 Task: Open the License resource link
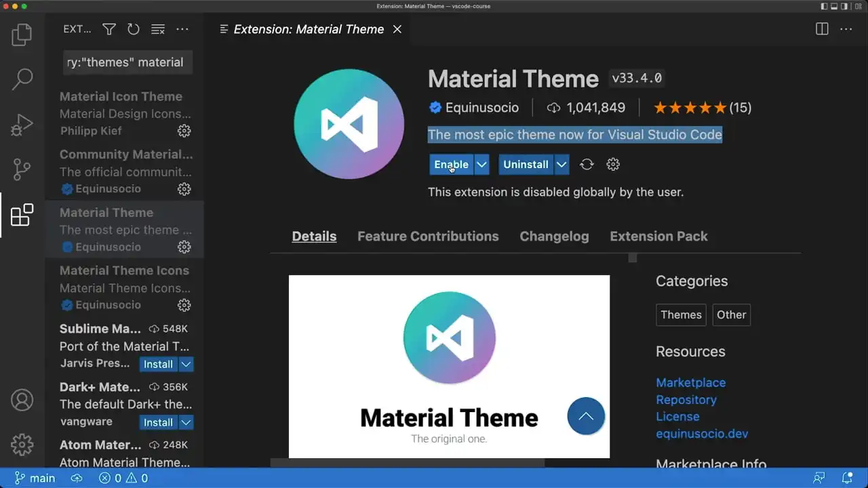pyautogui.click(x=677, y=417)
